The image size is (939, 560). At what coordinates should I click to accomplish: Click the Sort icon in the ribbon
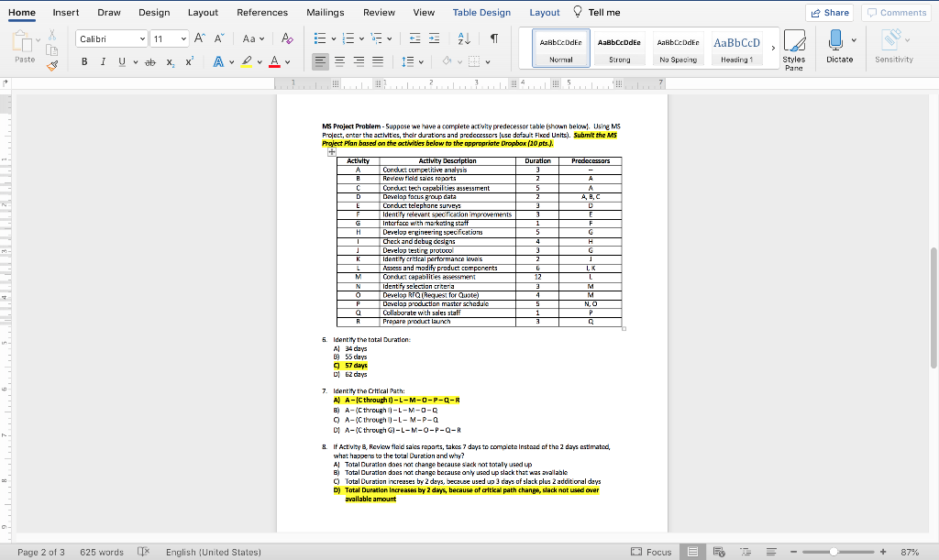[x=463, y=39]
